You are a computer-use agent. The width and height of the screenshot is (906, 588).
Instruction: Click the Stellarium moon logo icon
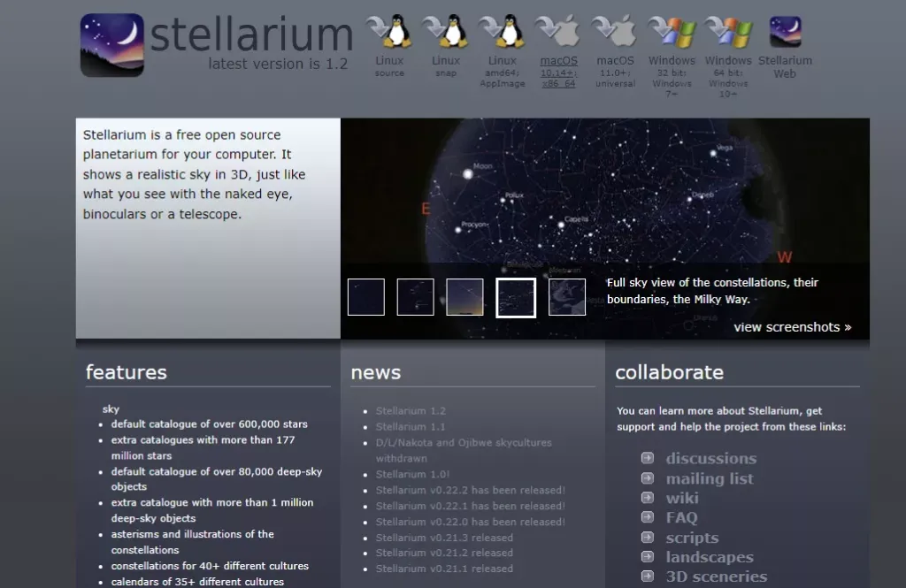pyautogui.click(x=112, y=45)
